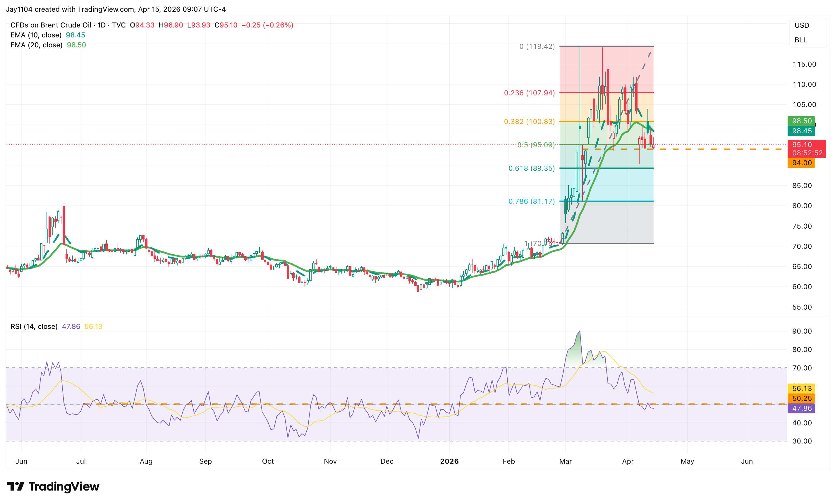Click the bold "2026" label on the time axis
The height and width of the screenshot is (504, 835).
pos(450,461)
